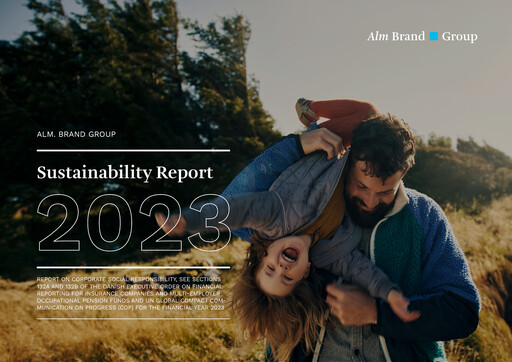
Task: Click the Alm Brand Group logo
Action: coord(422,36)
